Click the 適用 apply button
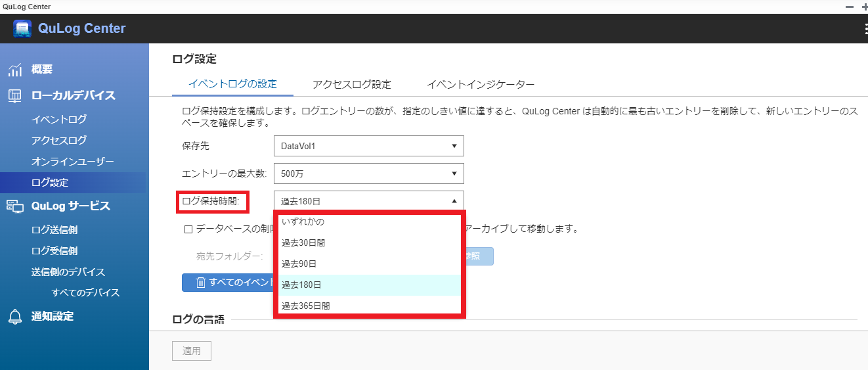This screenshot has height=370, width=868. point(192,352)
